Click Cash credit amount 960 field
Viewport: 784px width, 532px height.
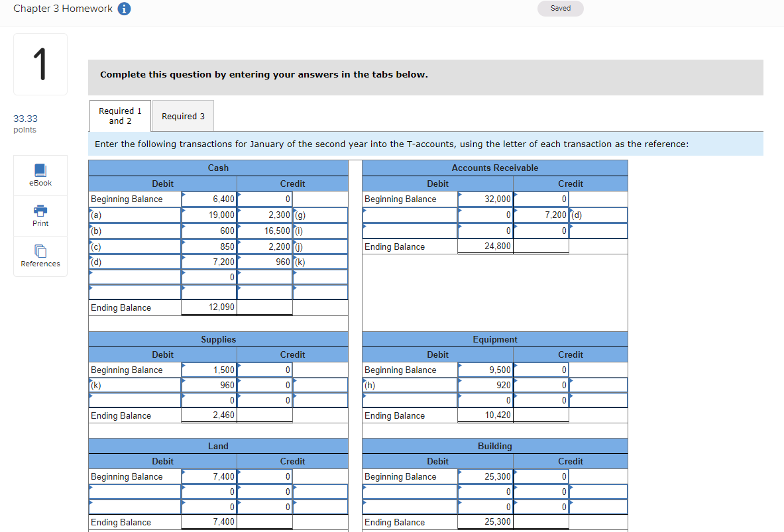264,262
